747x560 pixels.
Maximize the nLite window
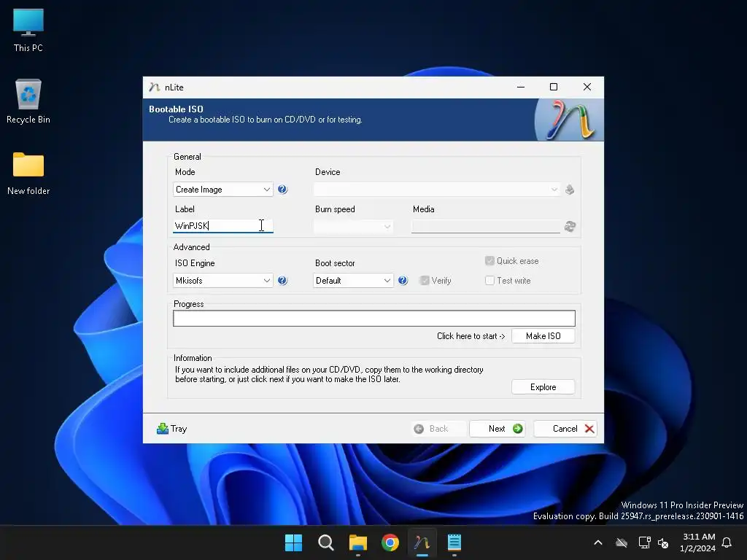(x=554, y=87)
